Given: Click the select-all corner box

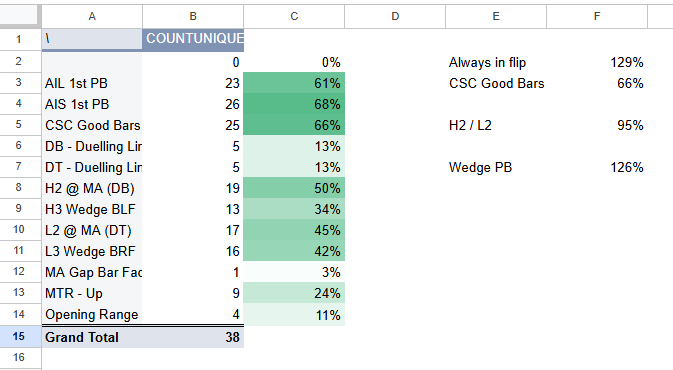Looking at the screenshot, I should point(20,16).
